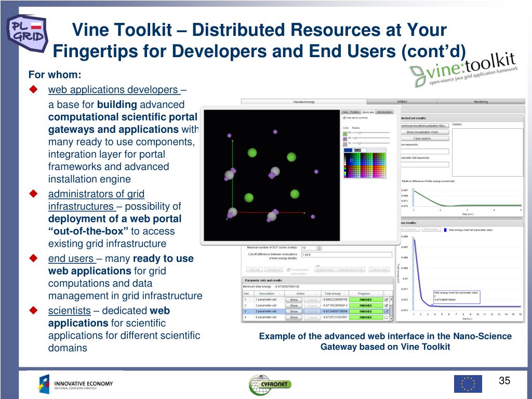Switch to the GRMS3 tab
The width and height of the screenshot is (532, 399).
tap(402, 102)
